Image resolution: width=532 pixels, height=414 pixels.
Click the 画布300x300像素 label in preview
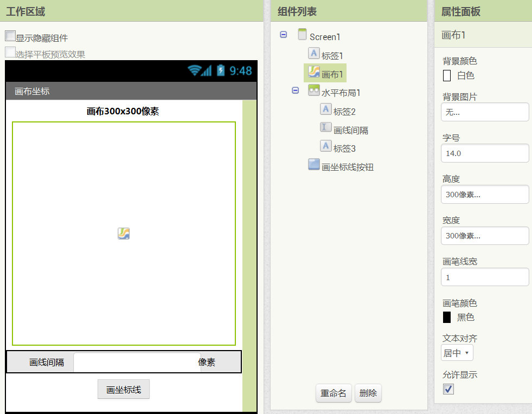(x=123, y=111)
